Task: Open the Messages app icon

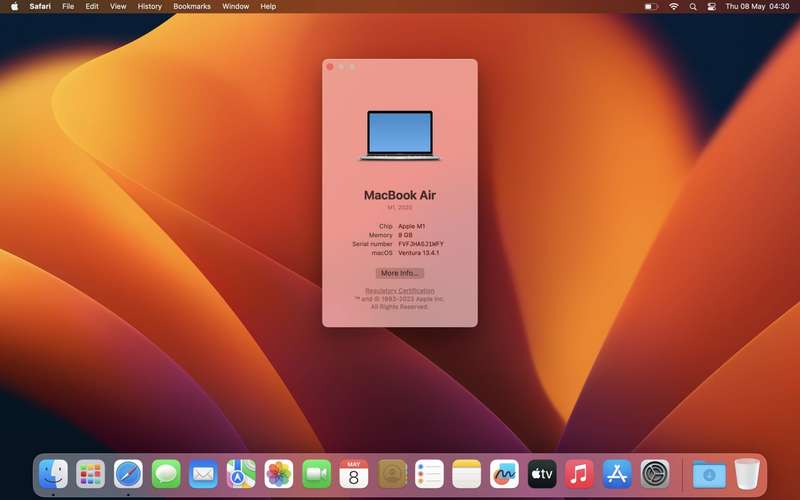Action: coord(166,474)
